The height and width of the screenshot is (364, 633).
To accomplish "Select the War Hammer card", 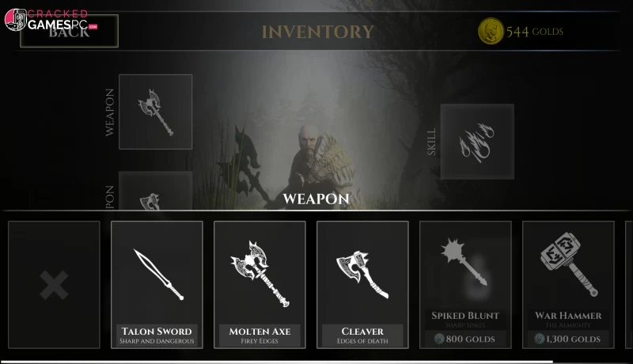I will [x=568, y=285].
